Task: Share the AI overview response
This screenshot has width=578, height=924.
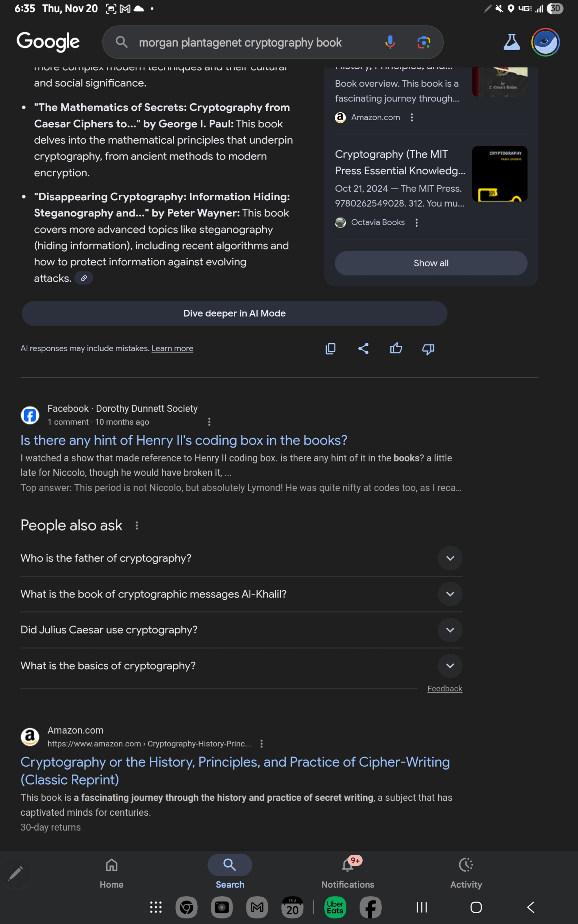Action: [x=363, y=348]
